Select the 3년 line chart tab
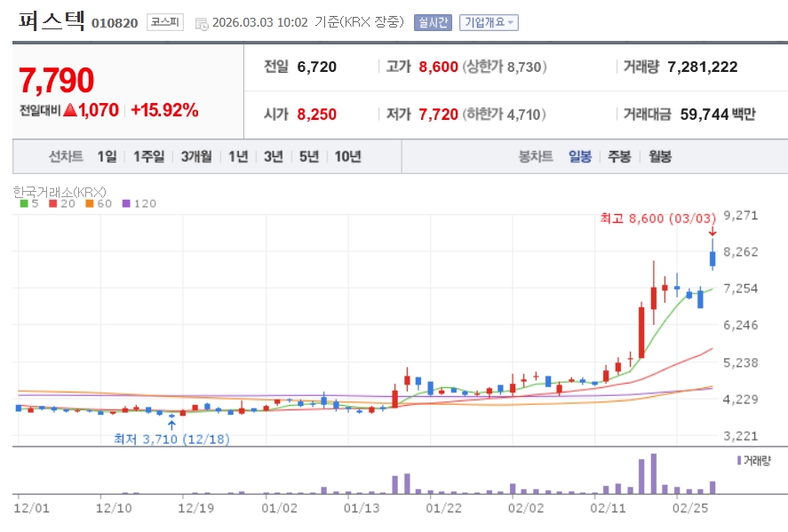The width and height of the screenshot is (788, 532). point(274,156)
